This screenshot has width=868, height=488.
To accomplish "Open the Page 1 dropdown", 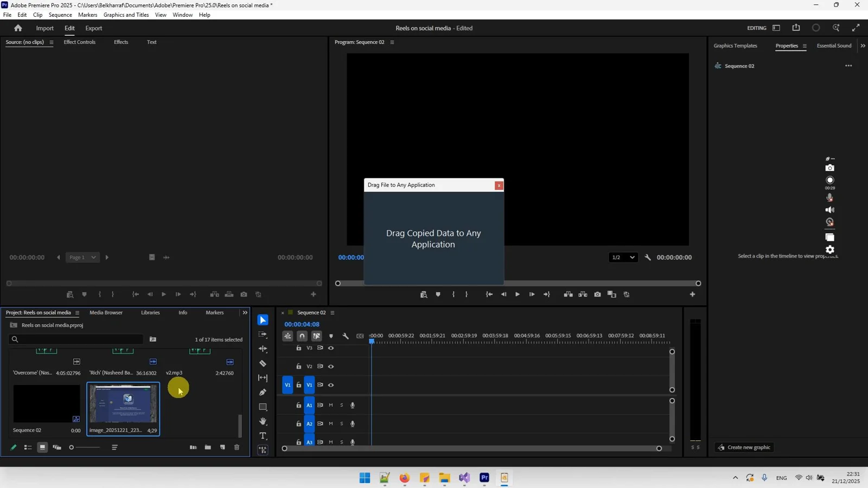I will (x=82, y=258).
